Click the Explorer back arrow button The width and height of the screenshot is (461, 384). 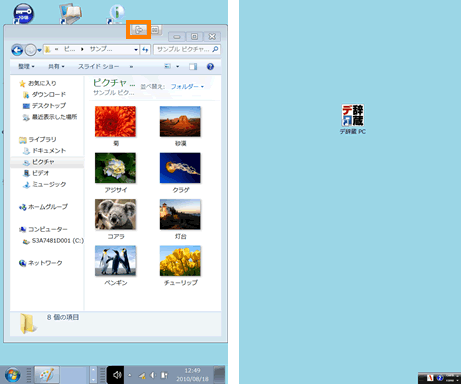tap(17, 50)
